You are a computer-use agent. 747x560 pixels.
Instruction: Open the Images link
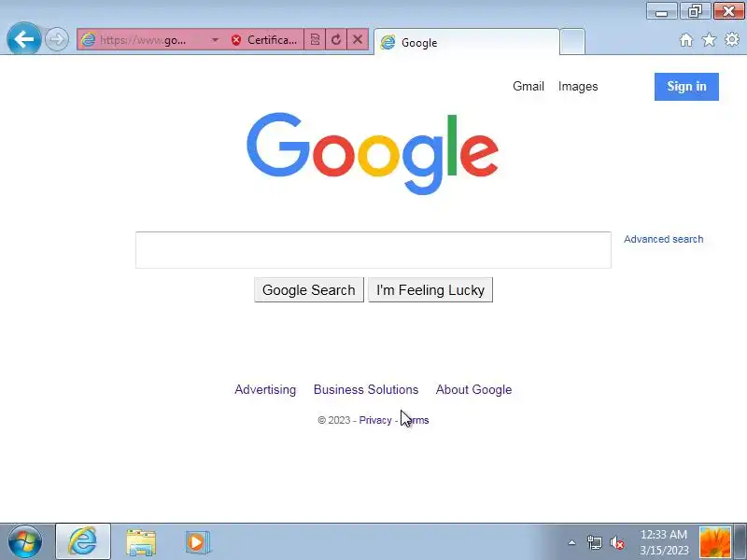(x=578, y=86)
